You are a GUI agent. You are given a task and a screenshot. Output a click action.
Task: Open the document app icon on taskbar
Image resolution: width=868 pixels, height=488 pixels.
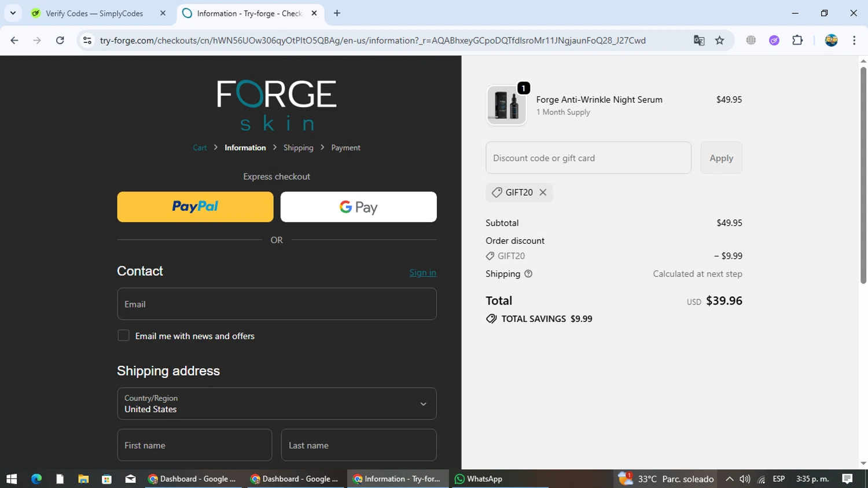click(60, 479)
